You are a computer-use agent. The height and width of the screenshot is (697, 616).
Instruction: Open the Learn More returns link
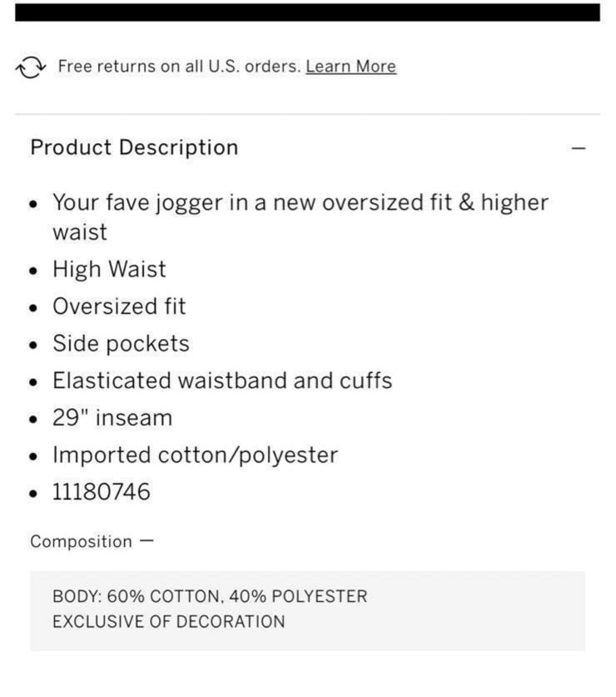[350, 67]
